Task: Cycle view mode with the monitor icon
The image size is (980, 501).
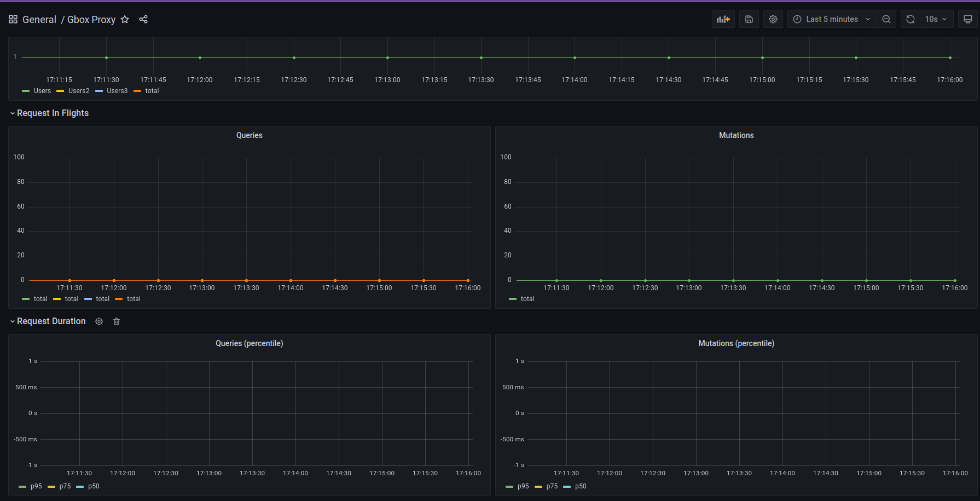Action: pos(967,19)
